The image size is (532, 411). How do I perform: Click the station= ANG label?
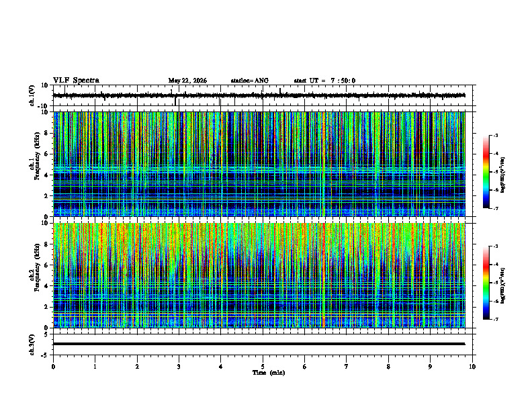pyautogui.click(x=250, y=81)
